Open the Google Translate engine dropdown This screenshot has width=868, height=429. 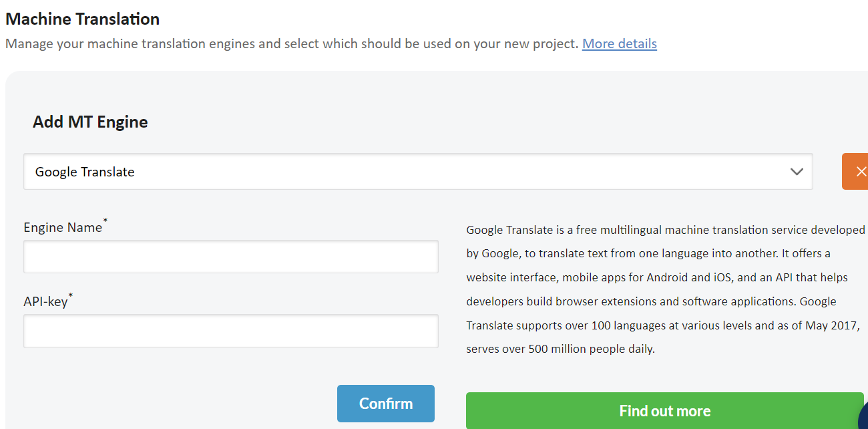[418, 172]
